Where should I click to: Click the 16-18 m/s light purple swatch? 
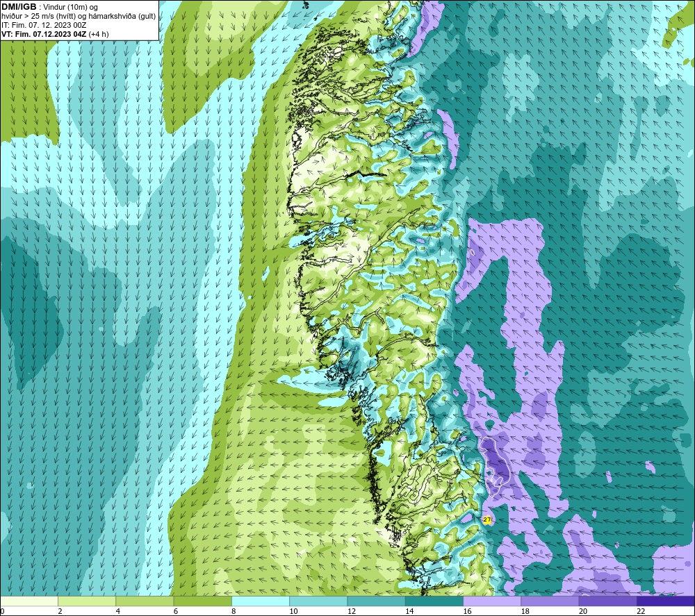coord(493,601)
